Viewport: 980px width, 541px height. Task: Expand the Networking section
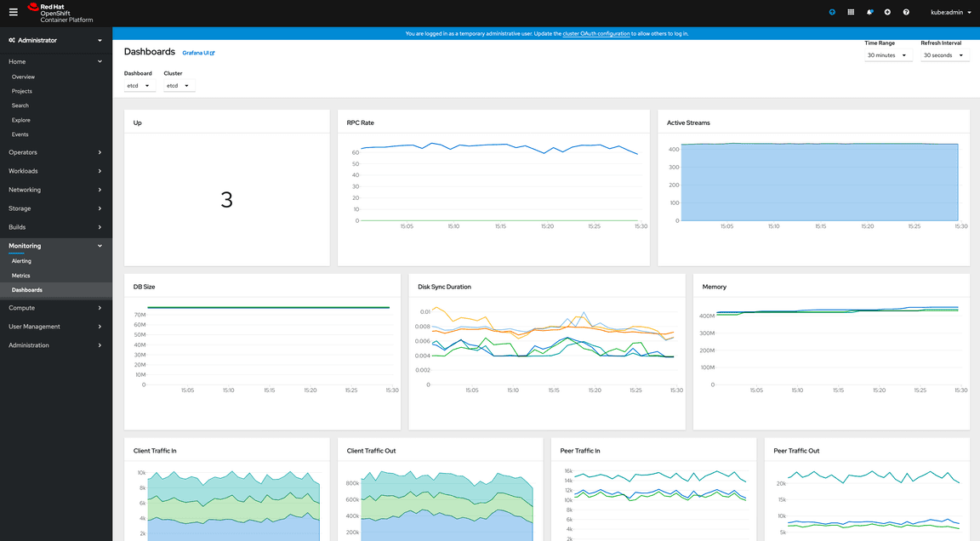click(x=55, y=190)
